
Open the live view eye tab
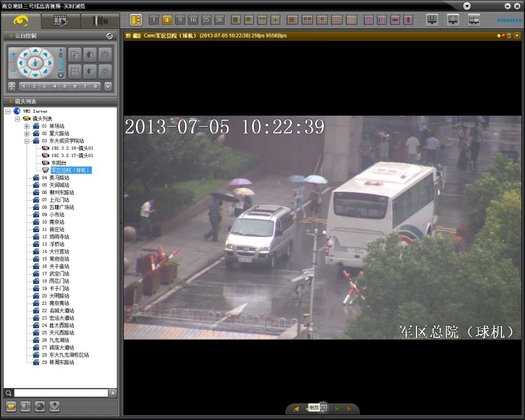point(20,20)
